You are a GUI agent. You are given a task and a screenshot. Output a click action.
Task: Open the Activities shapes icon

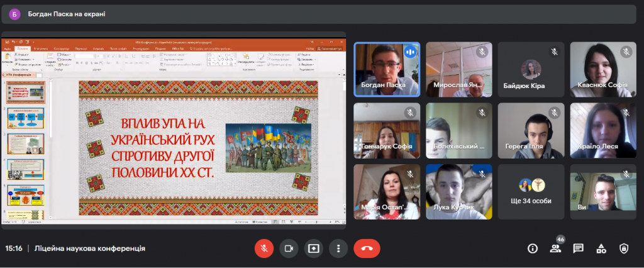(601, 248)
